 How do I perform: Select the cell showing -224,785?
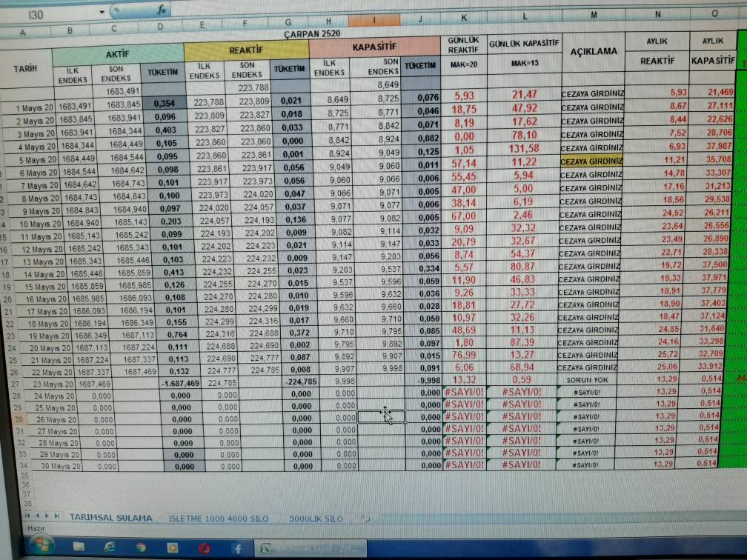pyautogui.click(x=301, y=382)
